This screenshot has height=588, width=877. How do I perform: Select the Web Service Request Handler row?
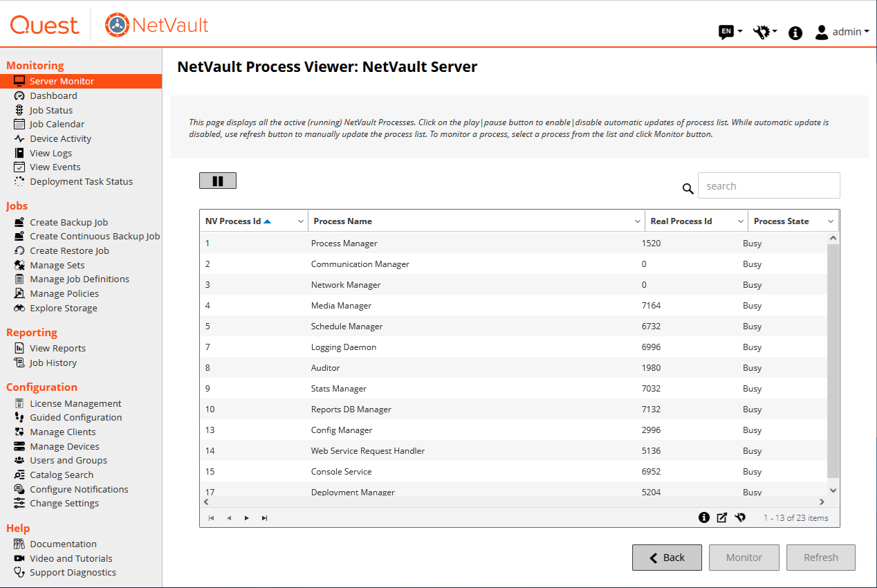click(x=513, y=450)
